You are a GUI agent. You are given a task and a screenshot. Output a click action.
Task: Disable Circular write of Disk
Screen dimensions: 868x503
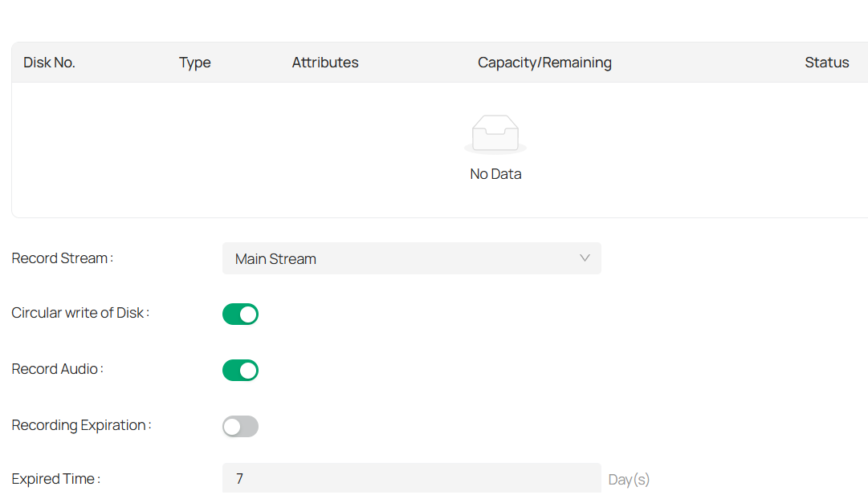[x=240, y=314]
